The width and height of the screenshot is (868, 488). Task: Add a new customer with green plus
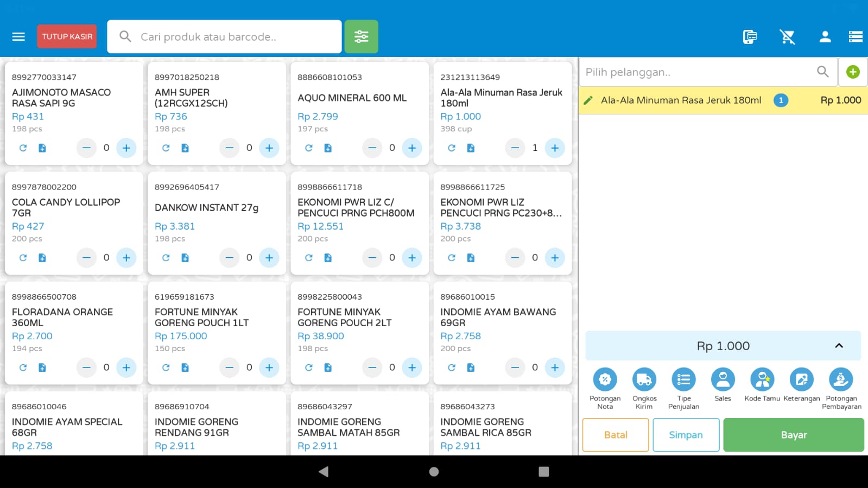pos(853,72)
